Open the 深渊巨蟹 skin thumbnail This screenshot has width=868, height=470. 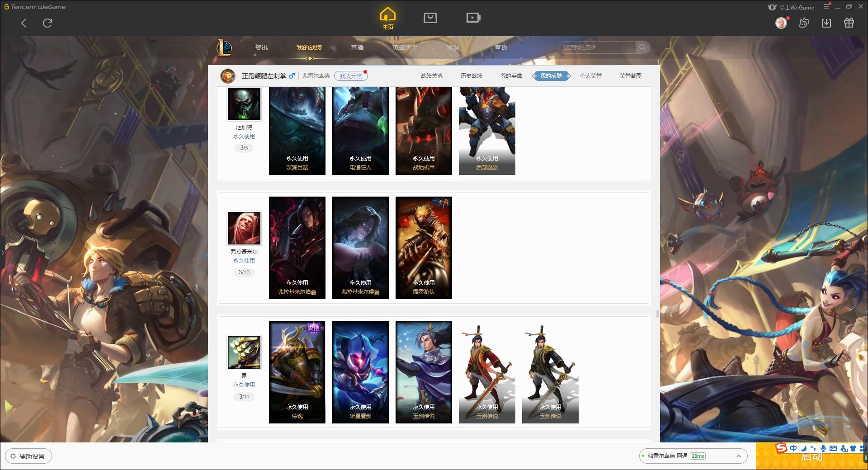[x=297, y=131]
